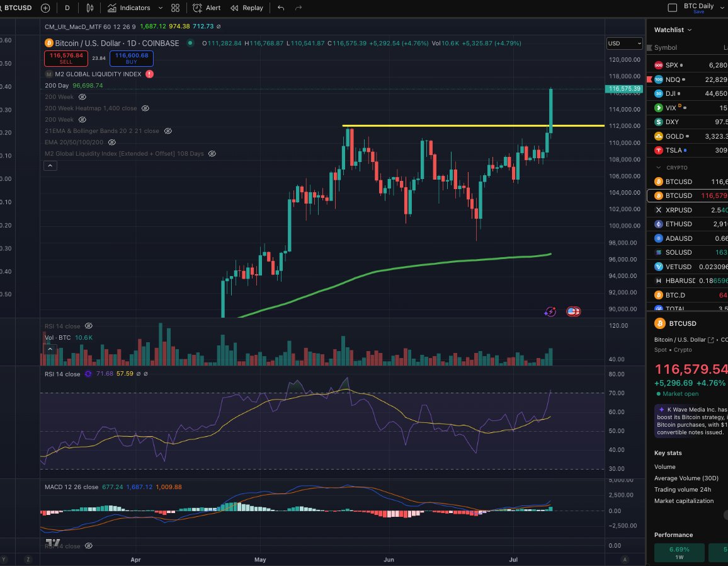Open the USD currency selector
The width and height of the screenshot is (728, 566).
(x=623, y=43)
